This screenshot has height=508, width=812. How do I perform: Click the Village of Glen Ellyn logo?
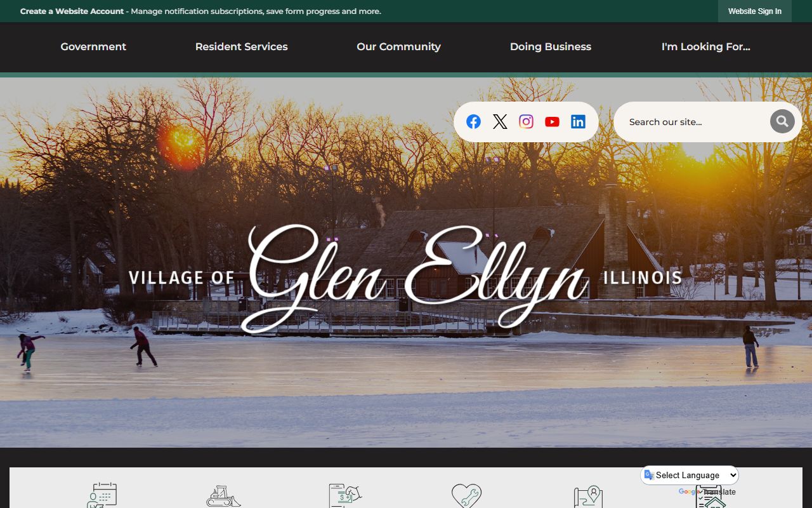click(405, 278)
